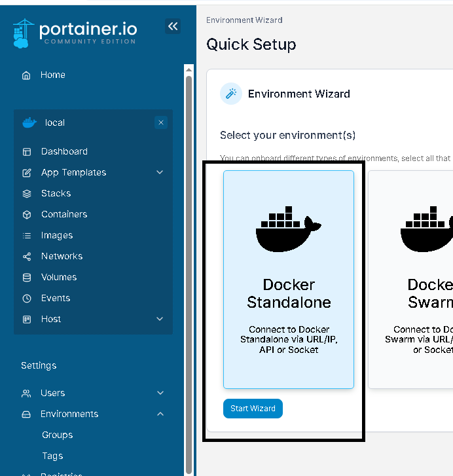Collapse the sidebar with double-chevron button
This screenshot has width=453, height=476.
tap(173, 26)
